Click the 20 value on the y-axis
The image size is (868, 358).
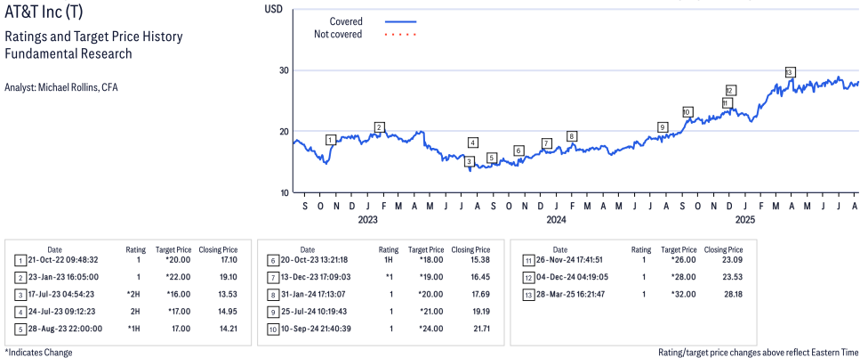(285, 131)
